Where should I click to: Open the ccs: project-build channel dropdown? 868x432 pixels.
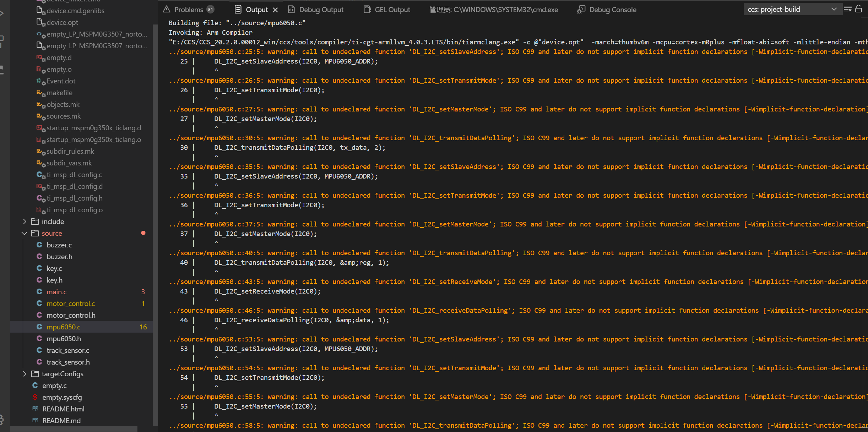(792, 10)
